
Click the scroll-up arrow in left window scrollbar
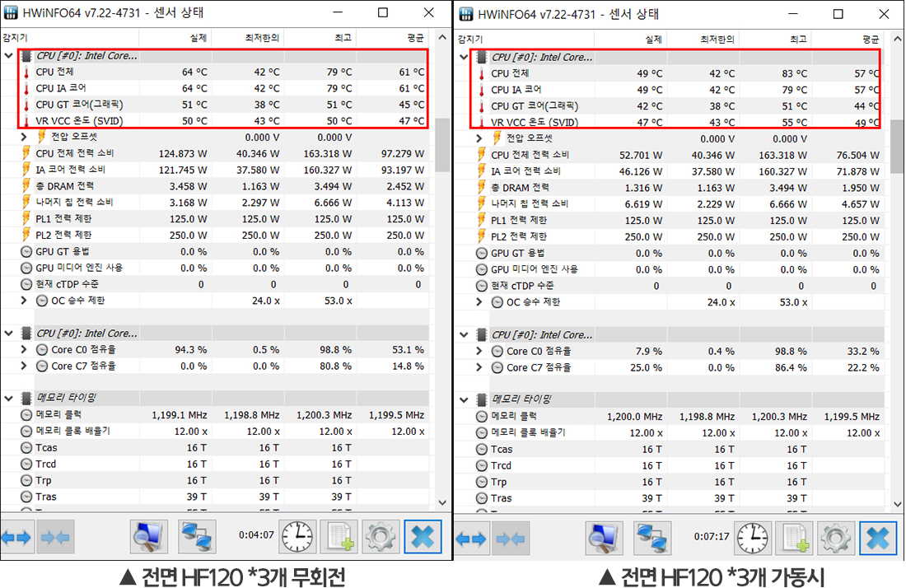(x=442, y=38)
